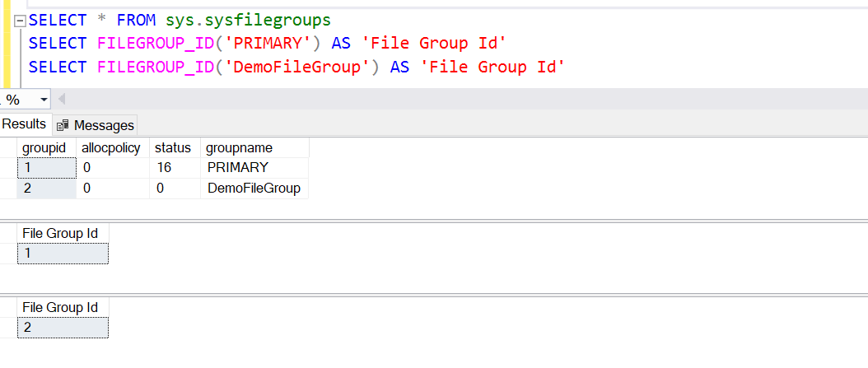Click the status column header
The height and width of the screenshot is (368, 868).
174,147
